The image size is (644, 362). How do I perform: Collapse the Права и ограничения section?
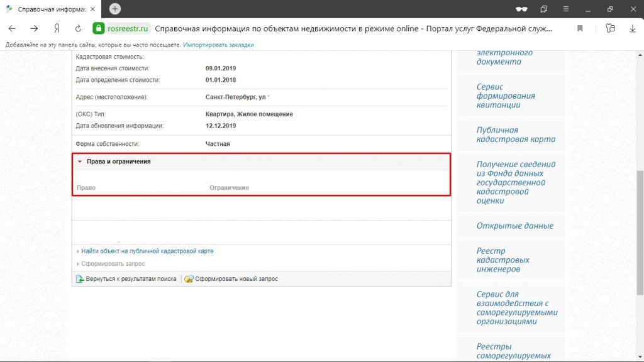(80, 162)
